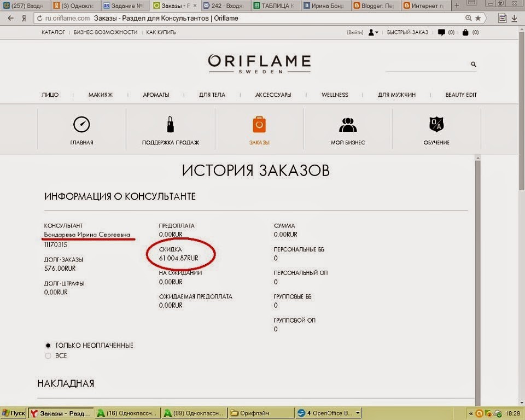Click the browser back arrow
The width and height of the screenshot is (525, 420).
pos(11,18)
